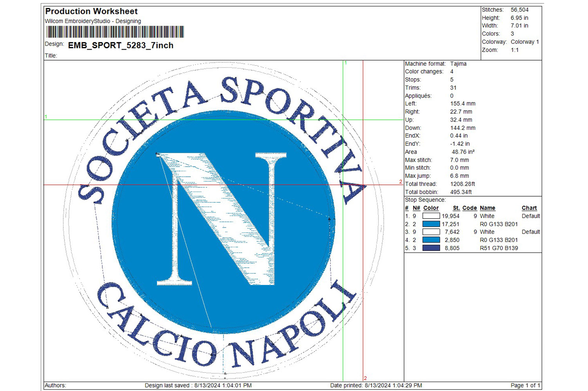
Task: Click the red guide marker 2 at right
Action: coord(400,182)
